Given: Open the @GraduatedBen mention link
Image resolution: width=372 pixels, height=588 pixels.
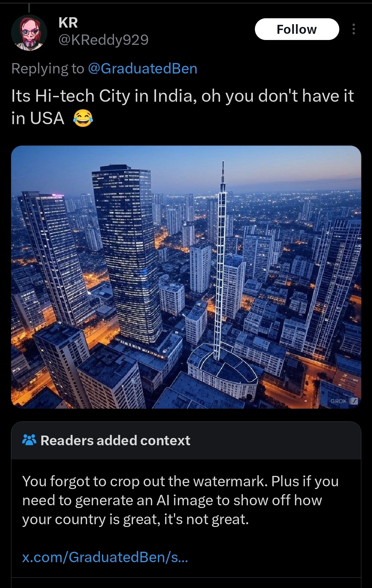Looking at the screenshot, I should (x=143, y=69).
